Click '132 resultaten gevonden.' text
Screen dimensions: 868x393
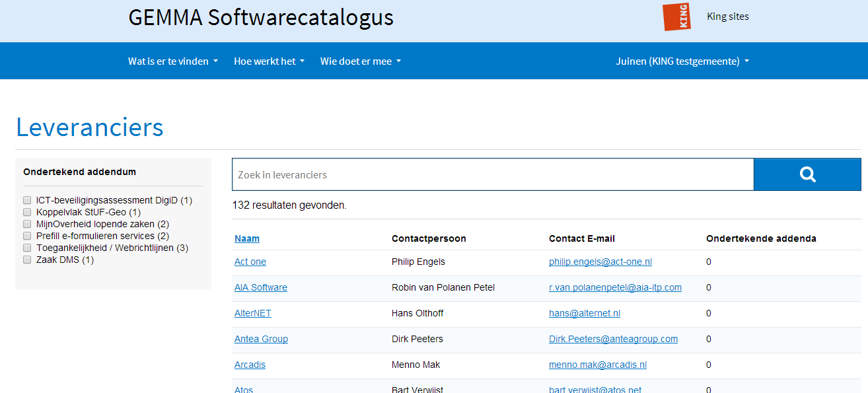point(289,205)
